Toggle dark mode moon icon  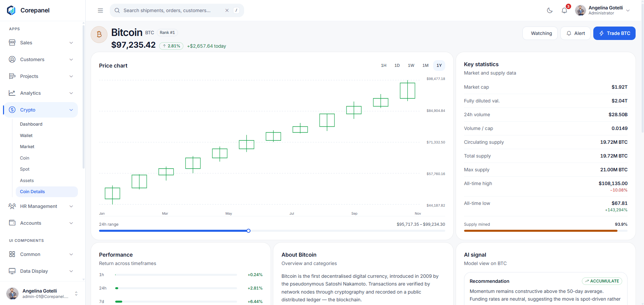tap(550, 10)
